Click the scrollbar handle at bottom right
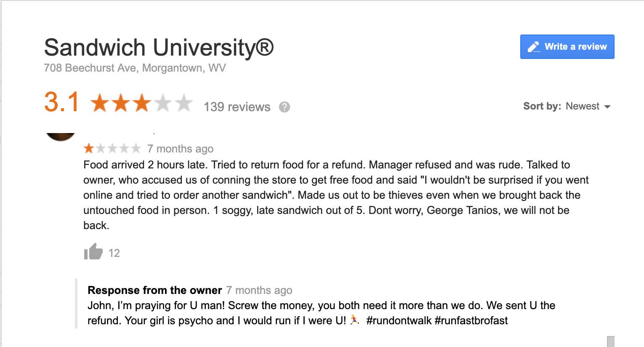The height and width of the screenshot is (347, 644). tap(611, 342)
